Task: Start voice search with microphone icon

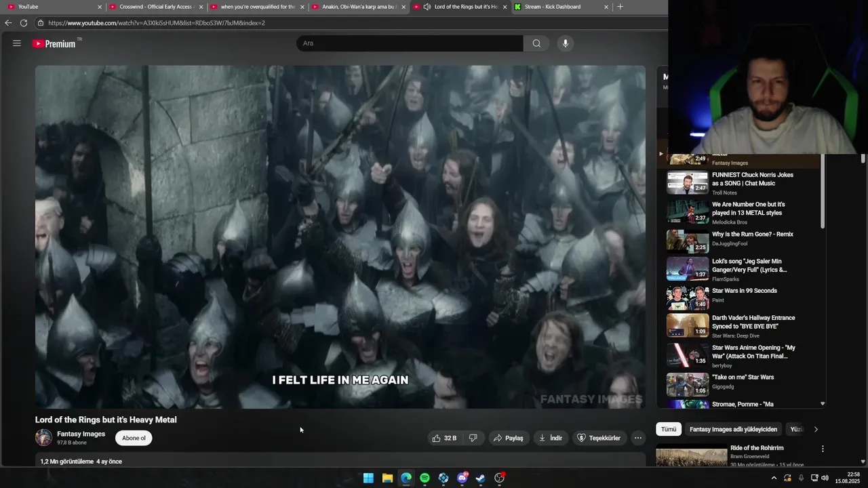Action: [x=566, y=43]
